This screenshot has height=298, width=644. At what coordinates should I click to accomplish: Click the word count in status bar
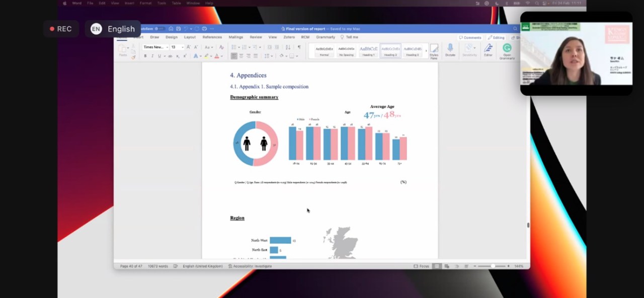point(157,266)
